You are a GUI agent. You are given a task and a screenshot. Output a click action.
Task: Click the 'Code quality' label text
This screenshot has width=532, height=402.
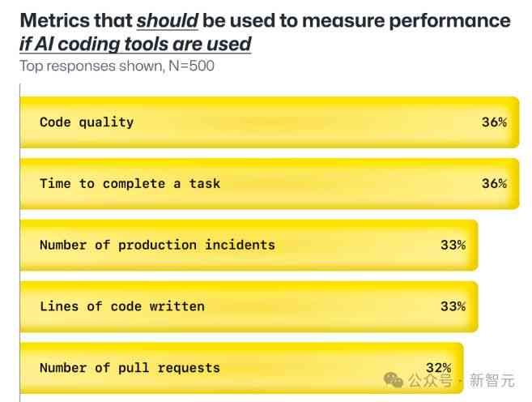(x=87, y=122)
